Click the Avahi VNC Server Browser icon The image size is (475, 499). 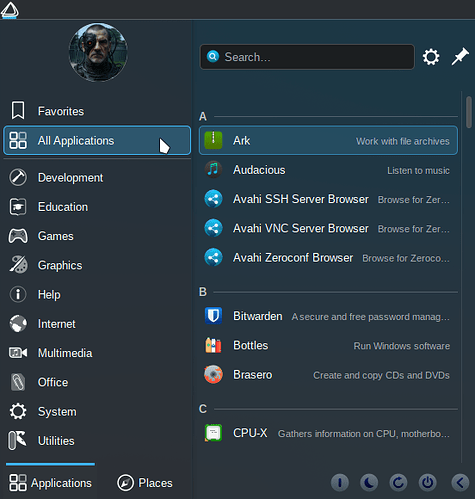(213, 228)
